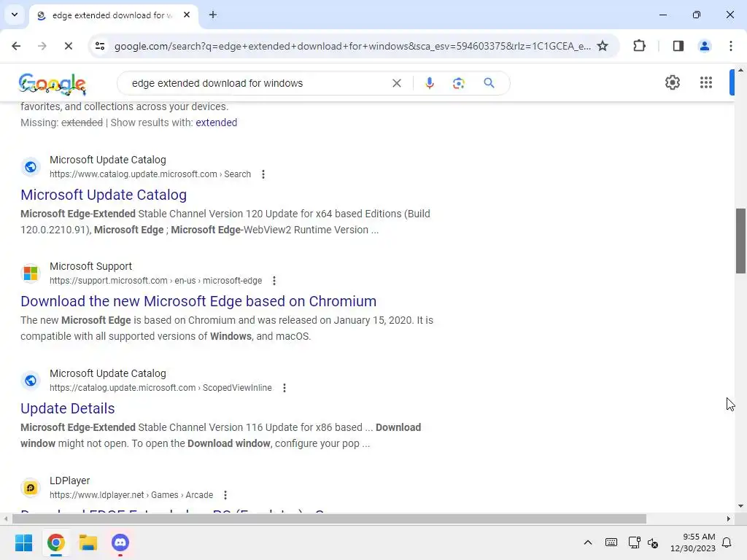The height and width of the screenshot is (560, 747).
Task: Open Google quick settings gear
Action: coord(672,82)
